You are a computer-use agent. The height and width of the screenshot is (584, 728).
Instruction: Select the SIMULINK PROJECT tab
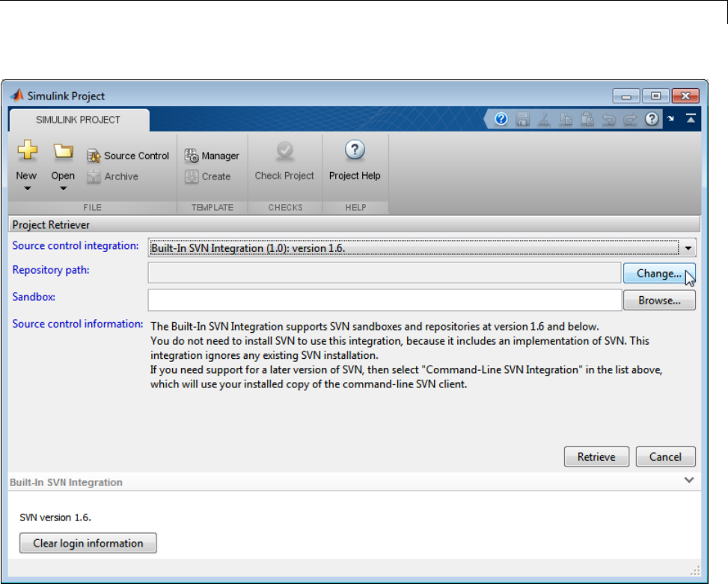pos(79,120)
